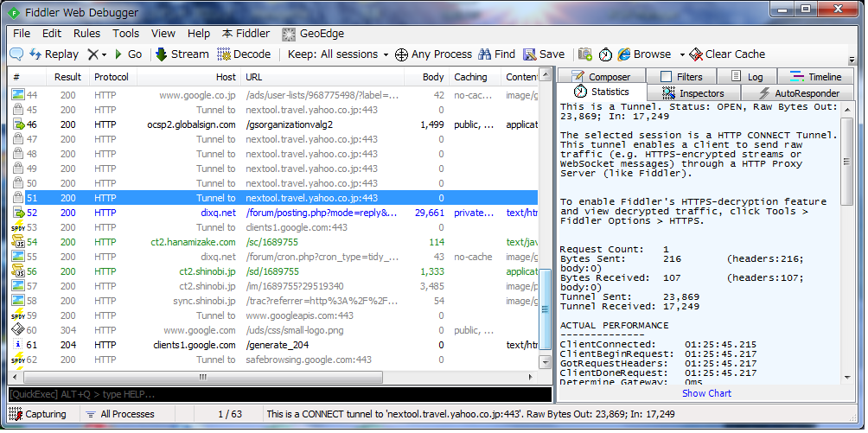Click the GeoEdge menu button

312,34
